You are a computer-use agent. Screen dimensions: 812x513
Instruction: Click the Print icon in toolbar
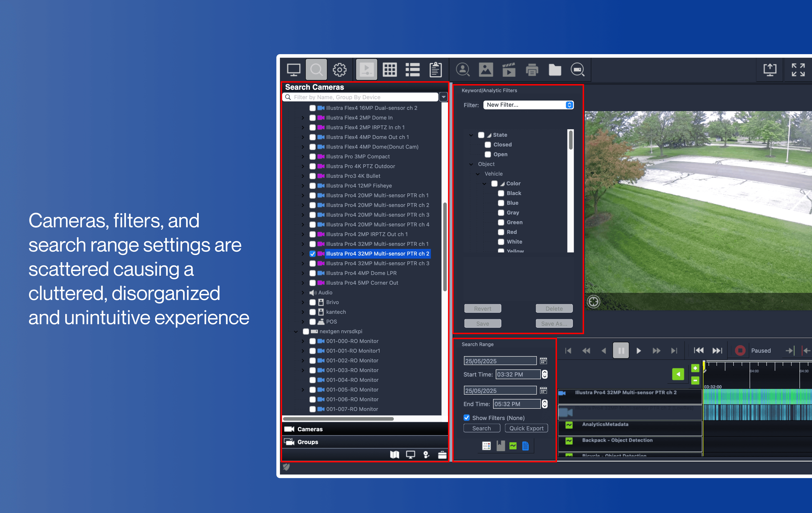(x=532, y=70)
